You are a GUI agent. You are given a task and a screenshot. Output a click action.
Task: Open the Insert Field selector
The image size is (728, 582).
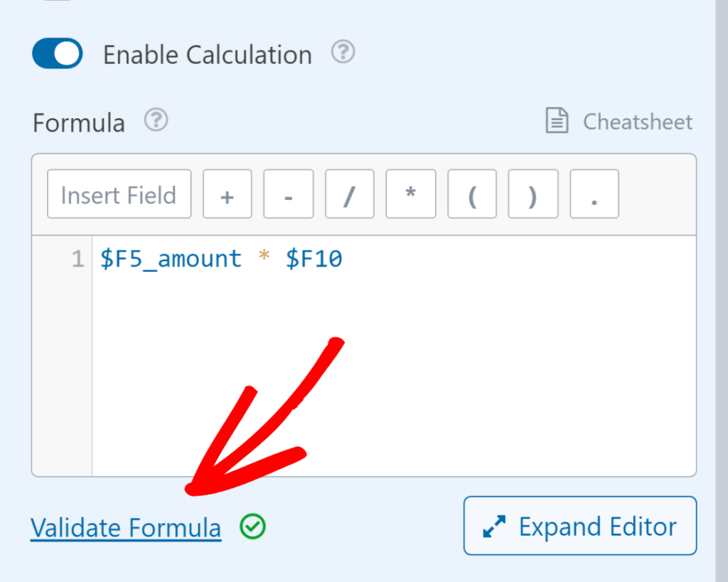click(x=119, y=193)
